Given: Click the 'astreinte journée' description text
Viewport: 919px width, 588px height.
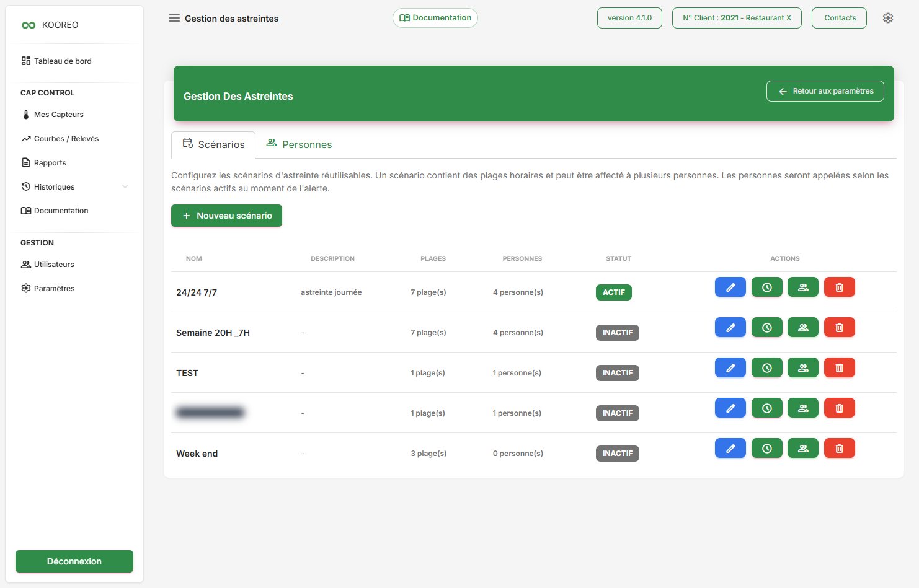Looking at the screenshot, I should point(331,292).
